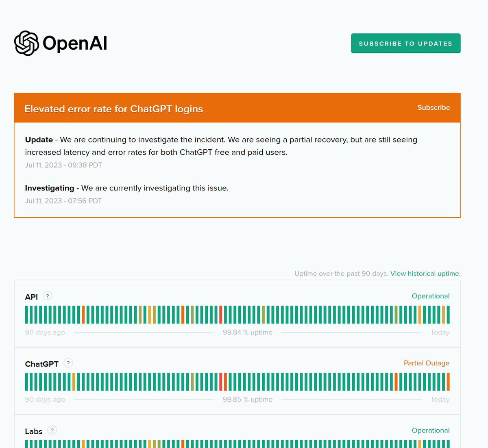Click Subscribe to Updates button
Viewport: 488px width, 448px height.
coord(405,43)
